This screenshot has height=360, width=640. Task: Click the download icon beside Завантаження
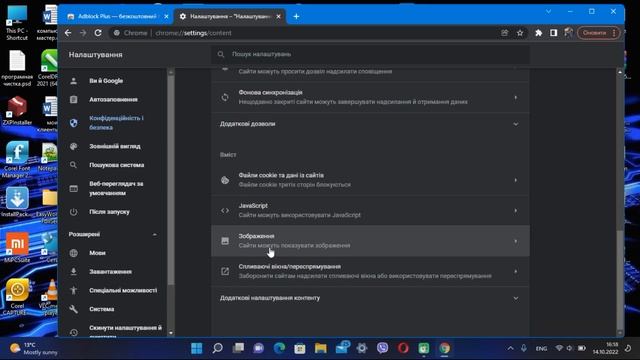(73, 272)
